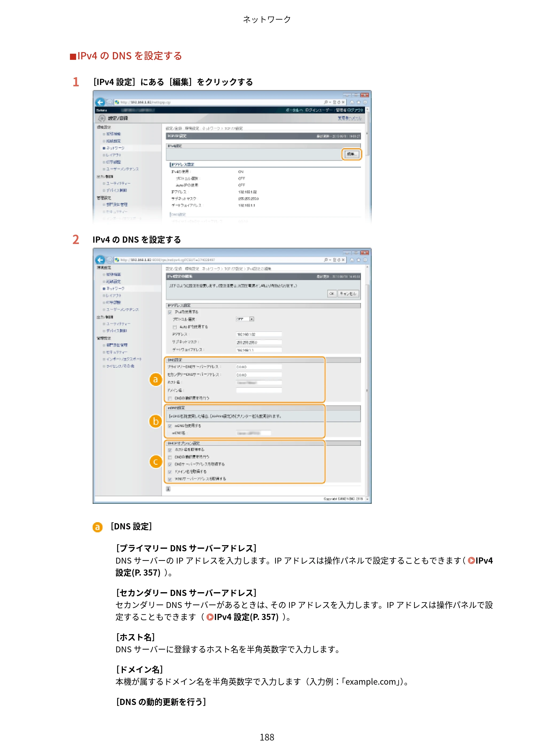This screenshot has height=756, width=534.
Task: Click browser back arrow in step 2 screenshot
Action: click(100, 260)
